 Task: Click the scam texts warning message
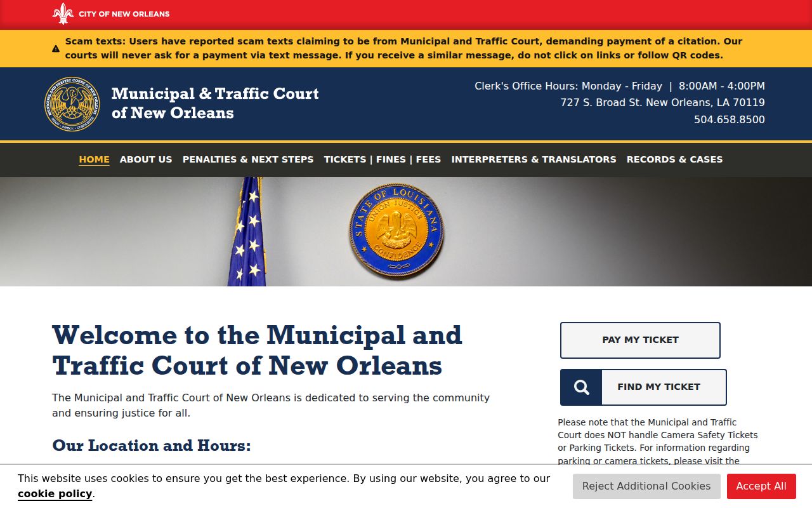(x=403, y=48)
